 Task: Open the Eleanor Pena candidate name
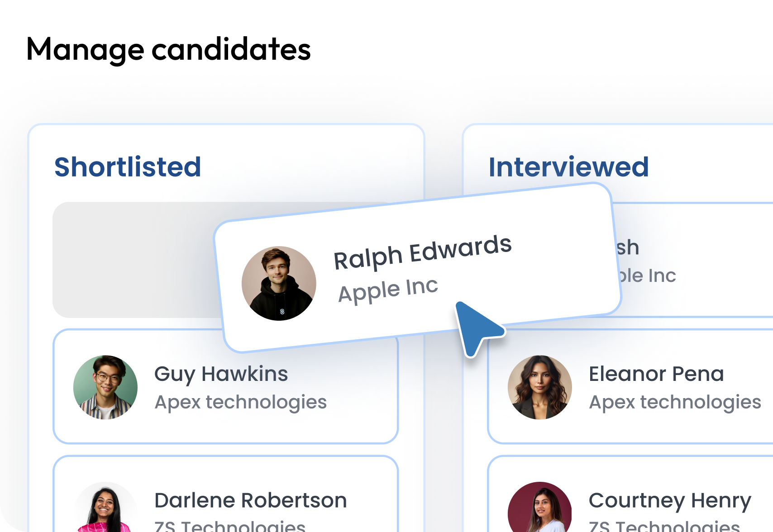pyautogui.click(x=656, y=374)
